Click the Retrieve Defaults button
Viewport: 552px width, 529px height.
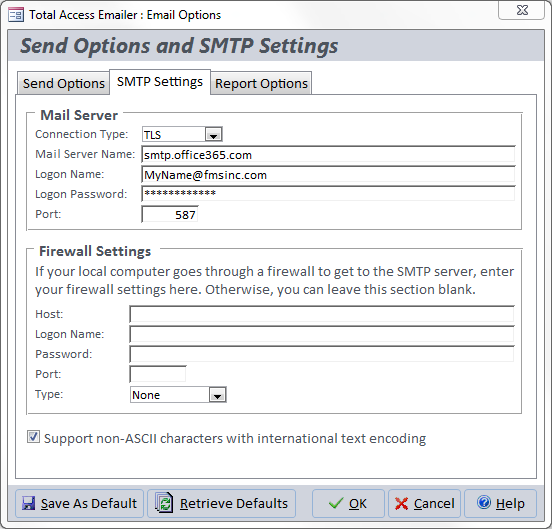tap(221, 503)
